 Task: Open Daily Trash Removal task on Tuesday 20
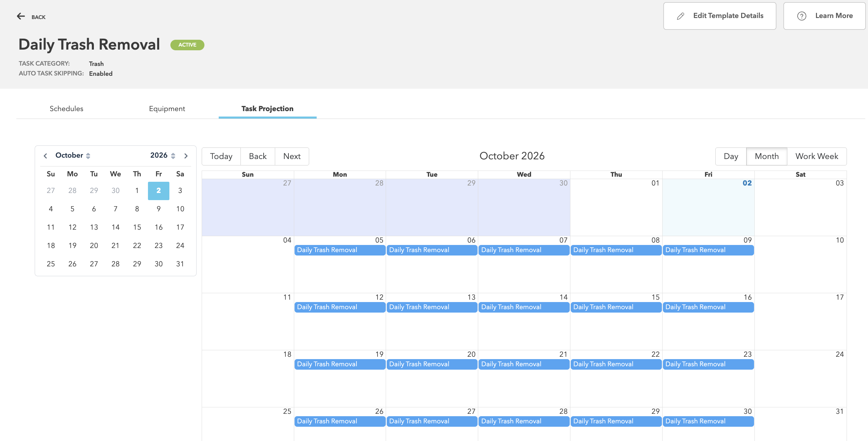coord(432,364)
